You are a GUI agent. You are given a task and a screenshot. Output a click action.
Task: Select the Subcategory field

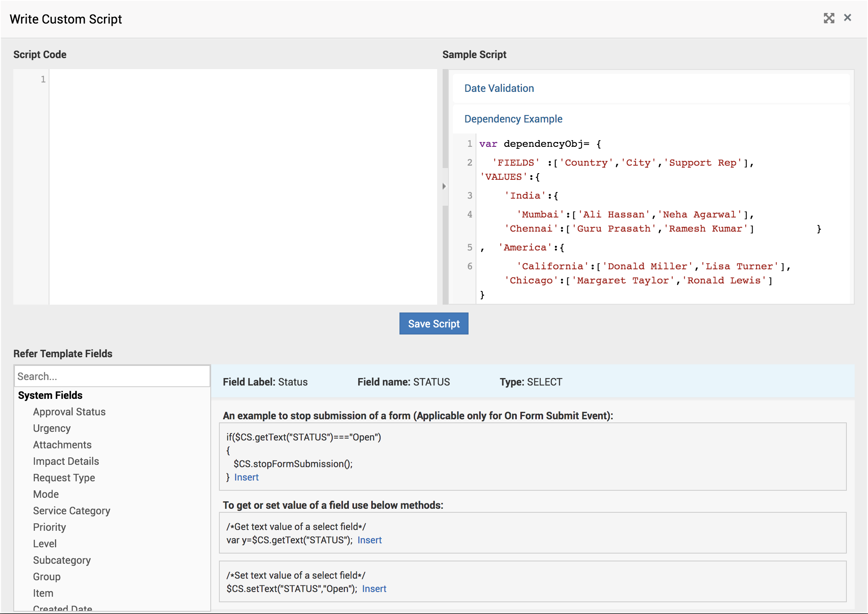pos(62,560)
